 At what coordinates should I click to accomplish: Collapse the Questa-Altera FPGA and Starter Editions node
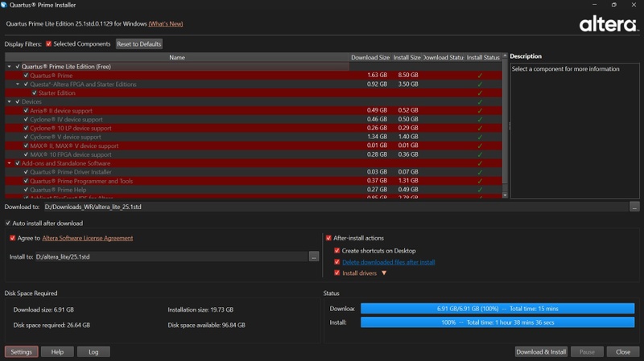[x=18, y=84]
